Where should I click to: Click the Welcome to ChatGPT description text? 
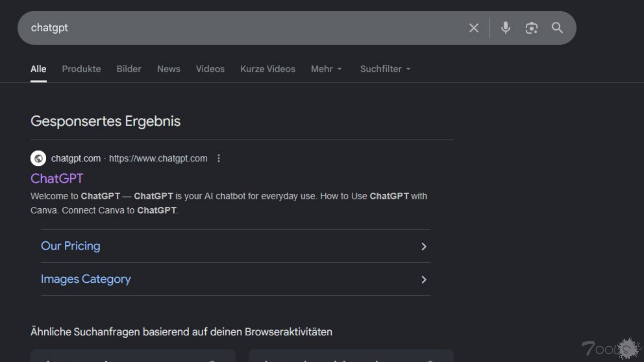229,203
